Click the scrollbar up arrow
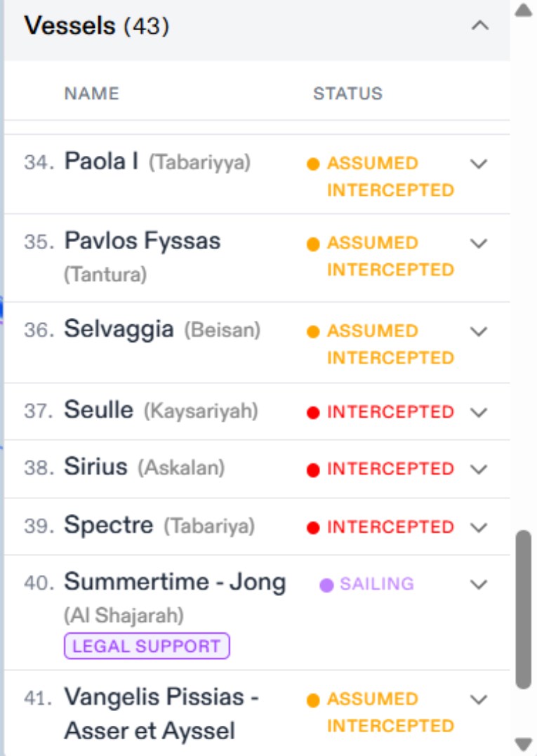Viewport: 537px width, 756px height. 524,11
